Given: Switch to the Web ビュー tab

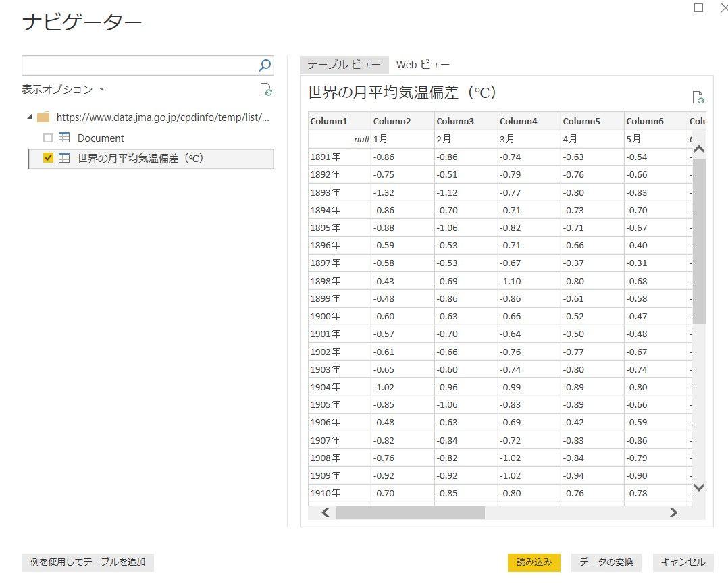Looking at the screenshot, I should click(423, 65).
